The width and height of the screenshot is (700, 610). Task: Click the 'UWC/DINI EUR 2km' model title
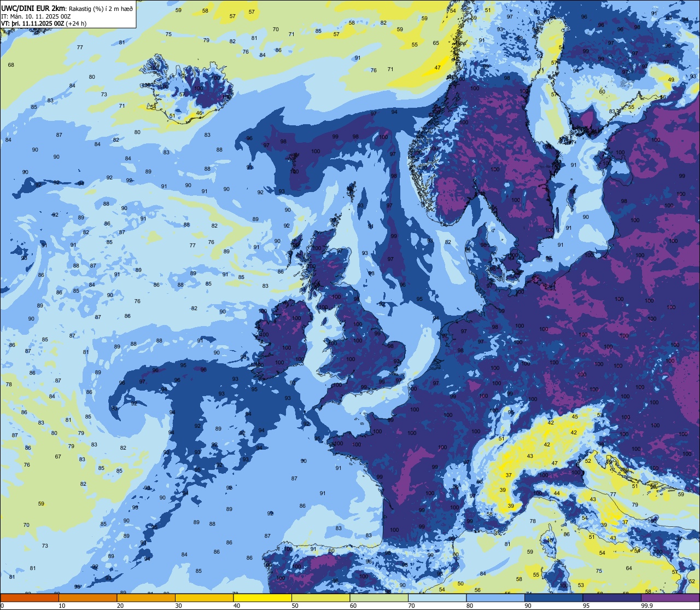pos(33,8)
